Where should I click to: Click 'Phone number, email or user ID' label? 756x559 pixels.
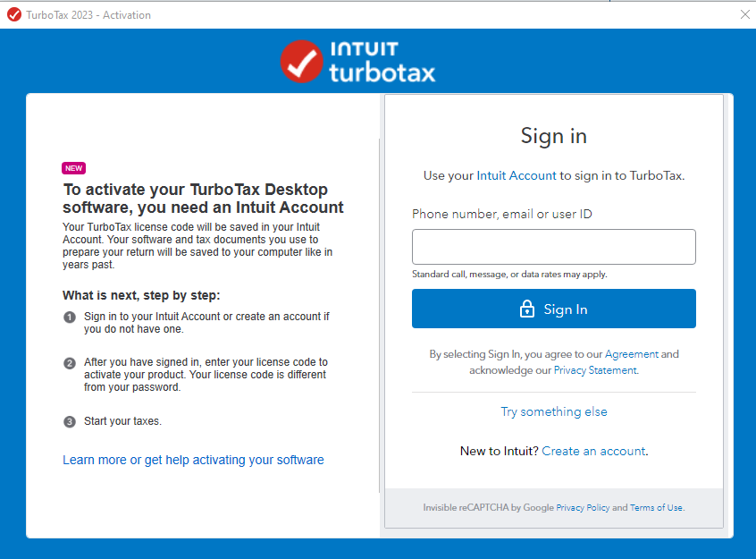(502, 214)
